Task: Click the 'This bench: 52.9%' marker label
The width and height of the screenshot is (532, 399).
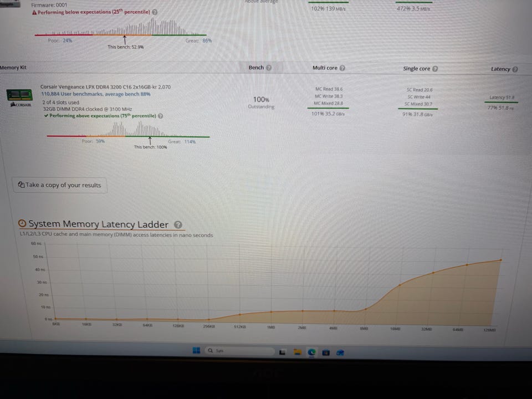Action: (126, 47)
